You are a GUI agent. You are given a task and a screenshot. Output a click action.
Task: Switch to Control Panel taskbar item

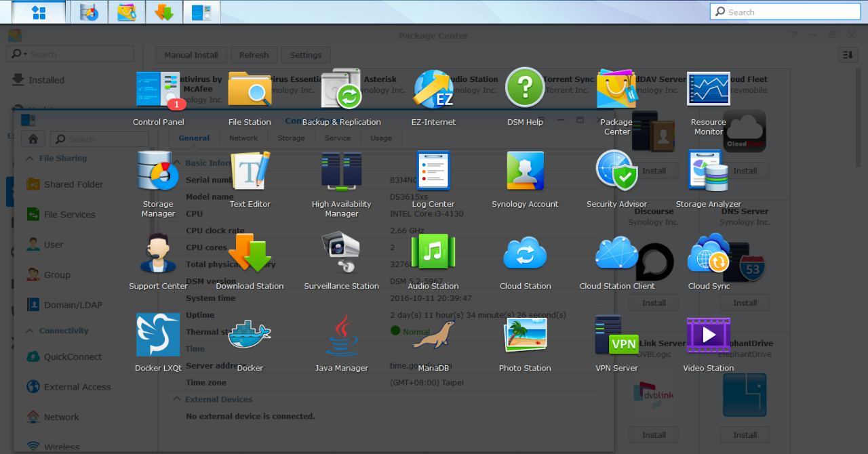[x=201, y=12]
